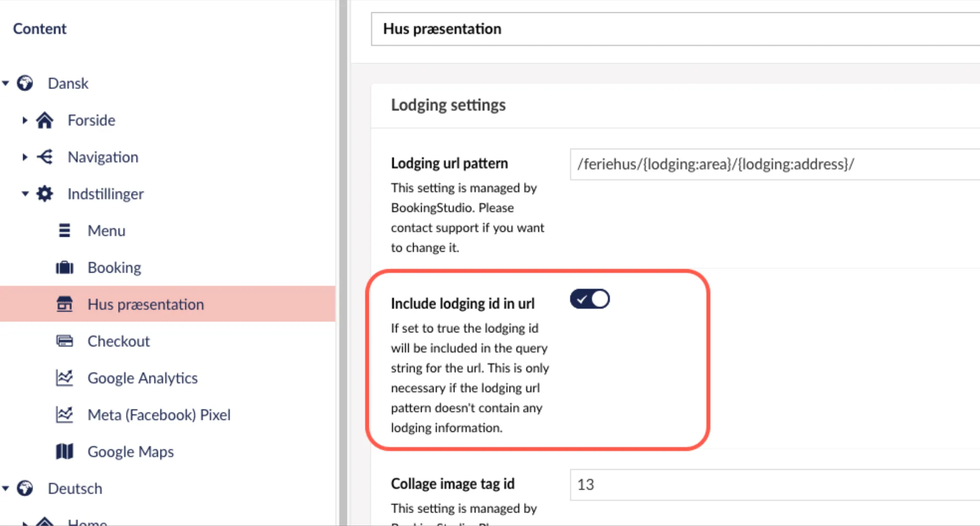The width and height of the screenshot is (980, 526).
Task: Collapse the Deutsch tree node
Action: click(x=6, y=488)
